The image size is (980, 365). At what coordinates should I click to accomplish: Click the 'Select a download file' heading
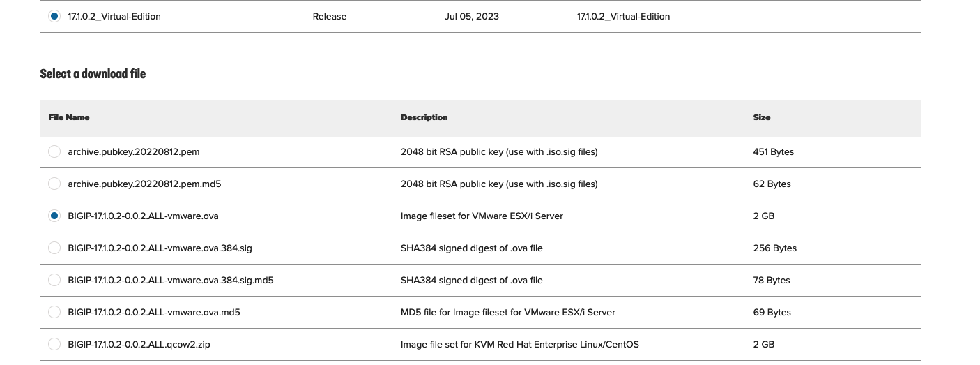point(93,73)
